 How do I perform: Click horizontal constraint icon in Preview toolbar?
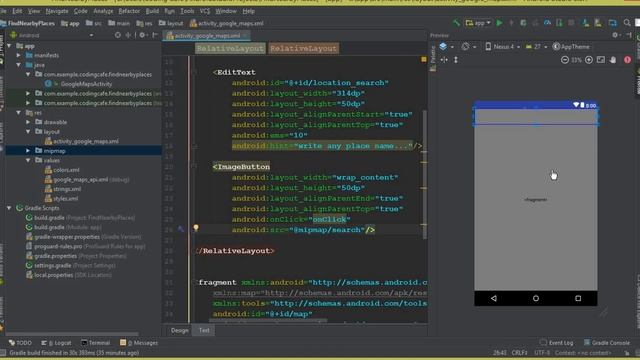click(444, 60)
